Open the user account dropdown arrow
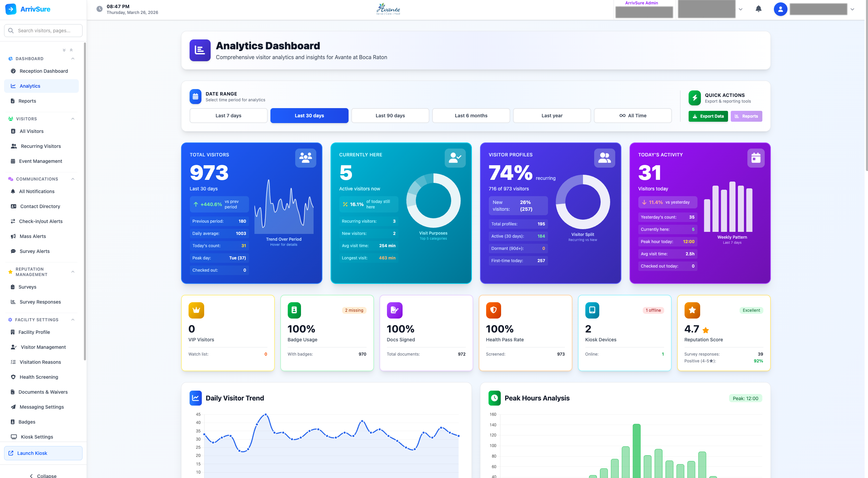868x478 pixels. click(x=852, y=9)
